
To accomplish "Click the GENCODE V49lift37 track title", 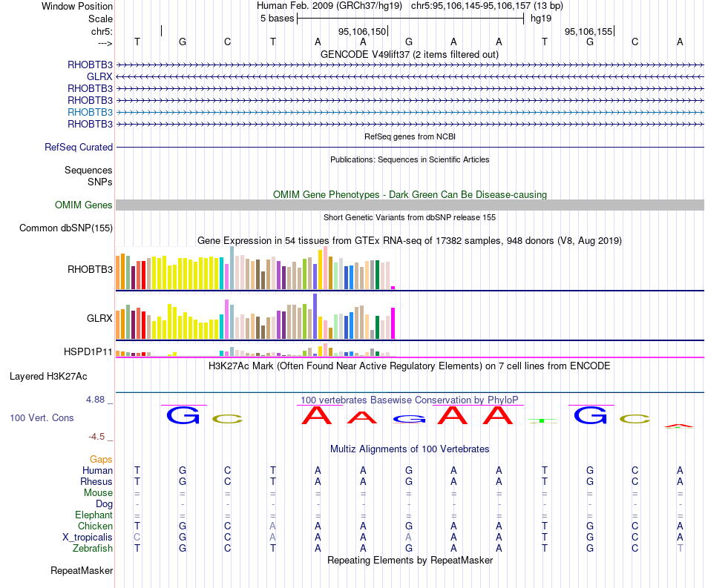I will click(x=409, y=54).
